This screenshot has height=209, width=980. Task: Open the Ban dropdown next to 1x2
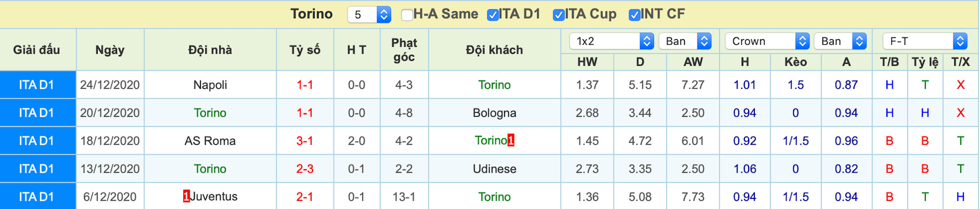[x=685, y=41]
